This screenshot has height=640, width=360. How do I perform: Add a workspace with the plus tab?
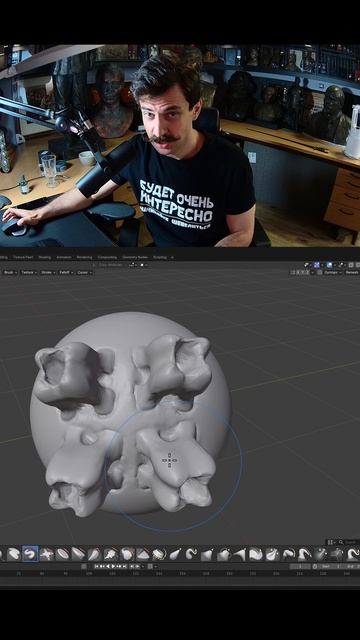[172, 258]
